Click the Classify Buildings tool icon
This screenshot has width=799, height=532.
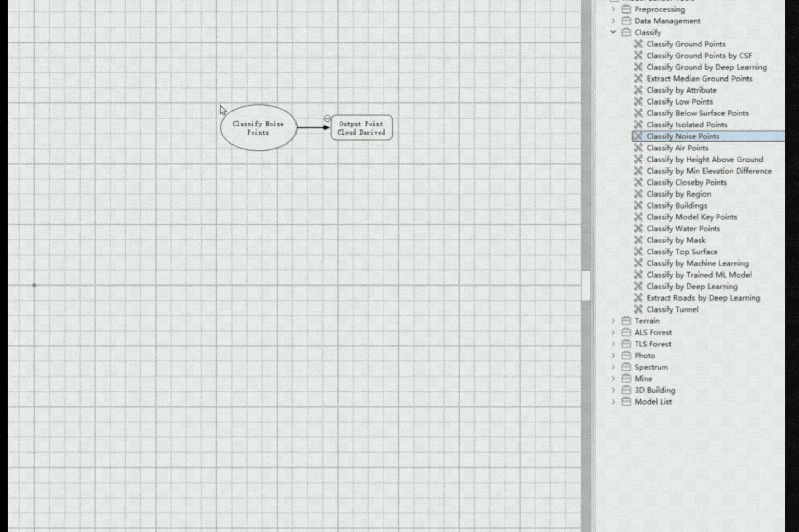[638, 206]
